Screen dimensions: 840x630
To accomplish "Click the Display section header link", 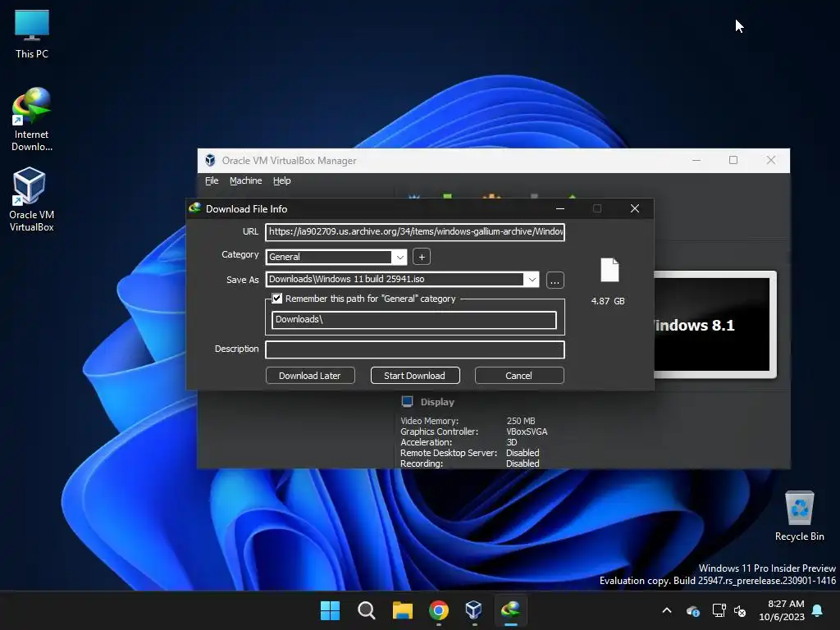I will pyautogui.click(x=437, y=402).
